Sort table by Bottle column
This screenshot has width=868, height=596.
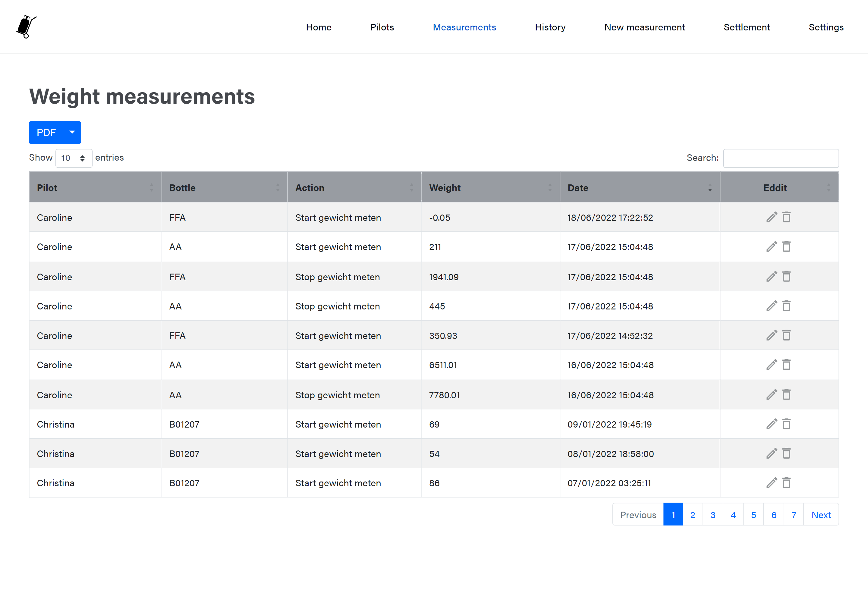(225, 187)
